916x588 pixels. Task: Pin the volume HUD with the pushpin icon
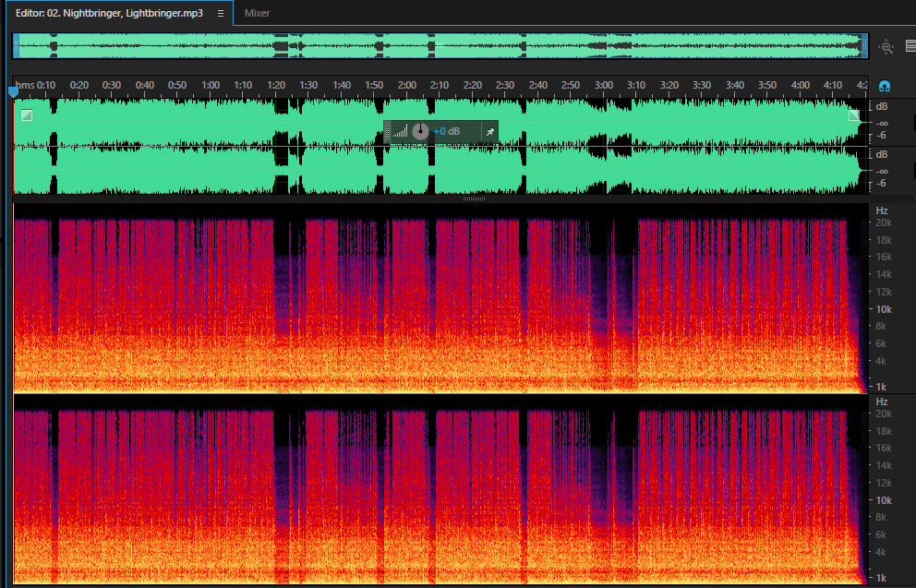(x=490, y=132)
